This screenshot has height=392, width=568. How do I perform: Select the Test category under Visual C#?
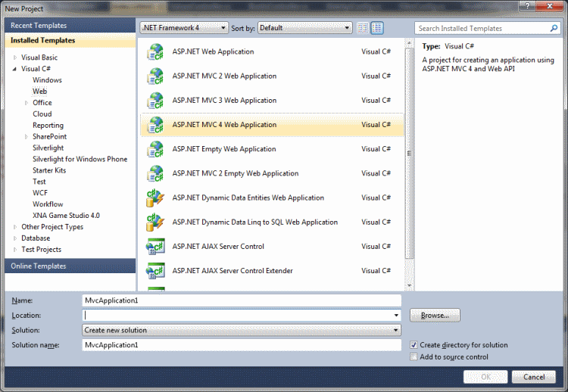point(39,182)
